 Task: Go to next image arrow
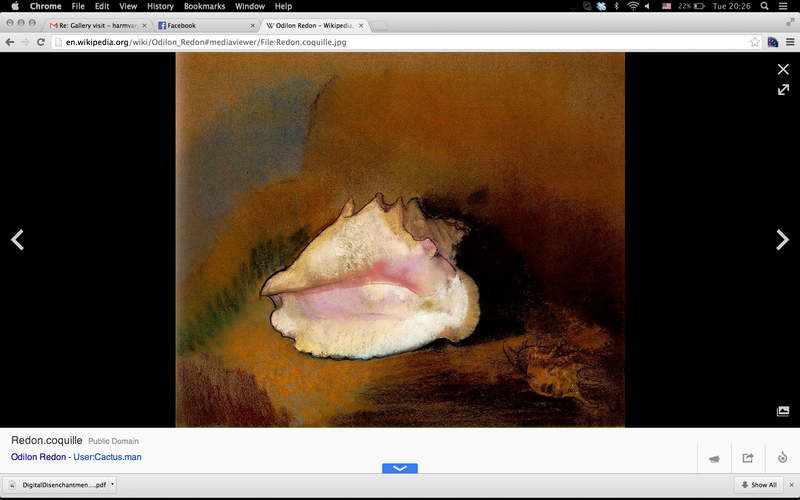tap(782, 240)
